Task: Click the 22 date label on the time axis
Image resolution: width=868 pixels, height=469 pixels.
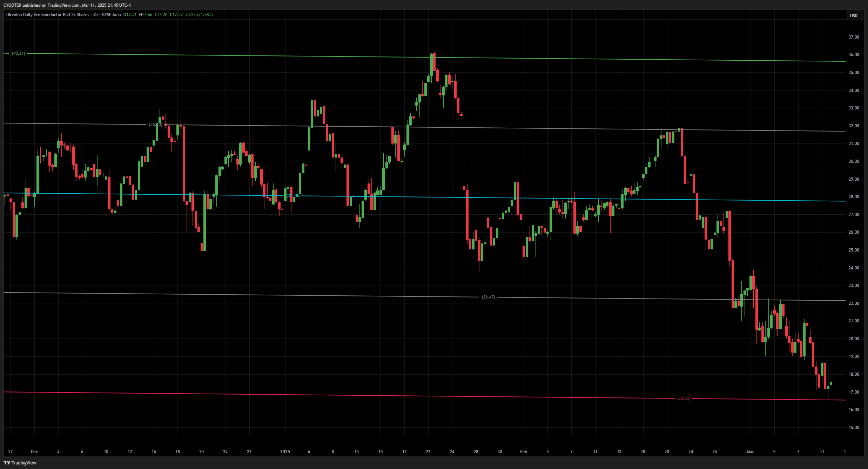Action: click(428, 452)
